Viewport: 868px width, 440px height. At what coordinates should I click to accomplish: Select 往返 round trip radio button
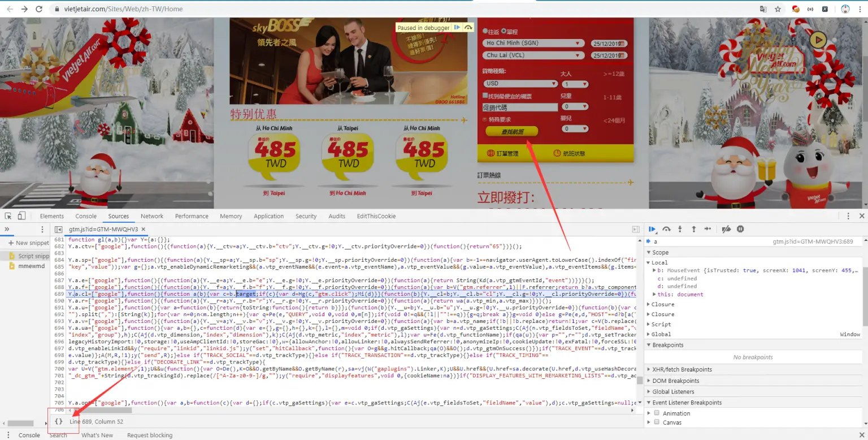(485, 31)
